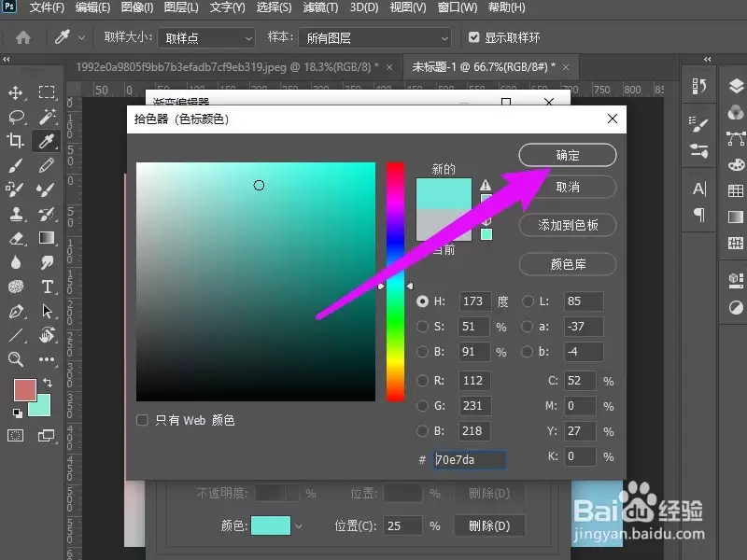This screenshot has width=747, height=560.
Task: Reset default foreground and background colors
Action: 18,413
